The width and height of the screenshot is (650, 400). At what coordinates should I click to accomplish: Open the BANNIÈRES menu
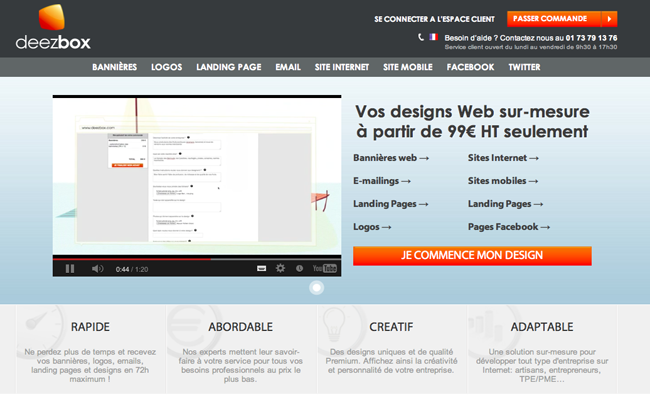pos(114,67)
